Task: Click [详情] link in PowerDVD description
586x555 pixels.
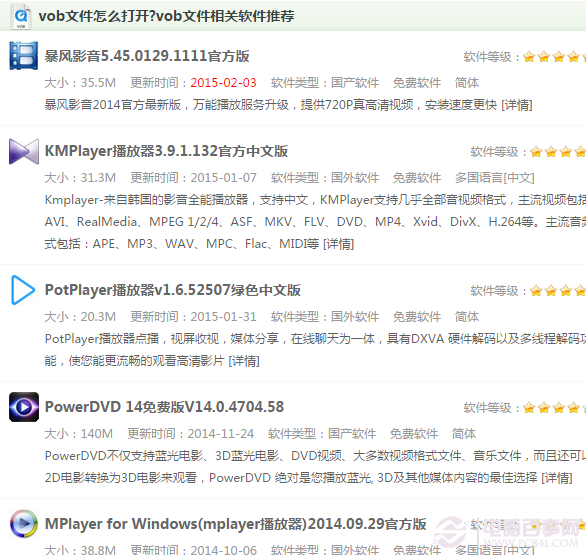Action: tap(557, 478)
